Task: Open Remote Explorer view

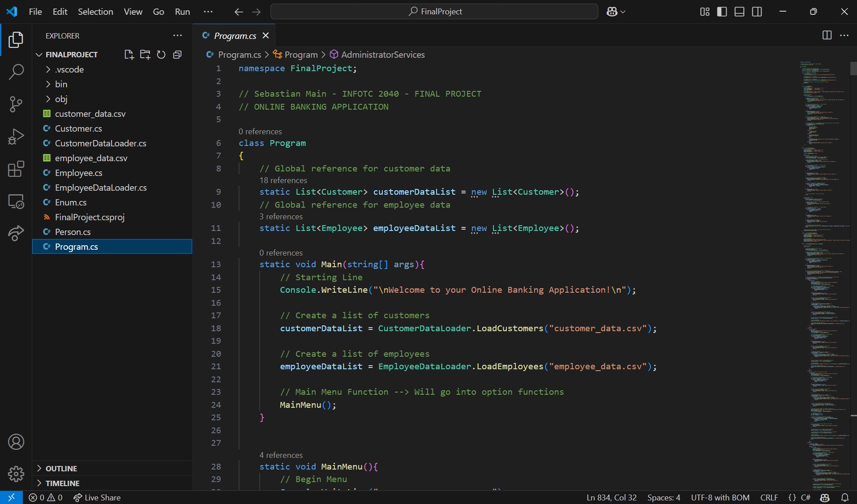Action: [16, 201]
